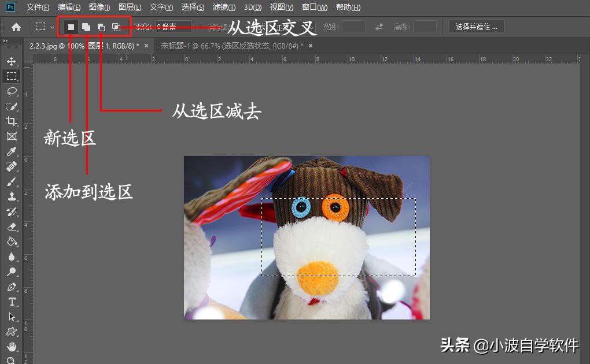Image resolution: width=590 pixels, height=364 pixels.
Task: Click the 选择并遮住 button
Action: (x=475, y=26)
